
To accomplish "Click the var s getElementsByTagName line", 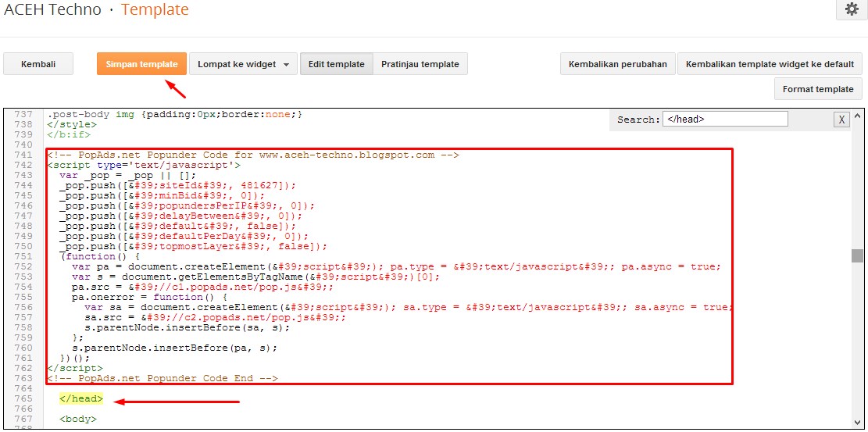I will coord(255,277).
